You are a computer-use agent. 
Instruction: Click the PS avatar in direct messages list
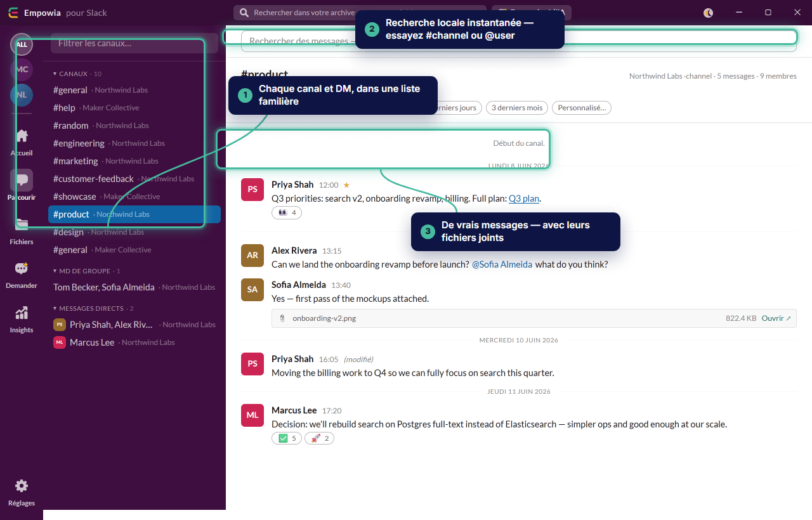60,325
